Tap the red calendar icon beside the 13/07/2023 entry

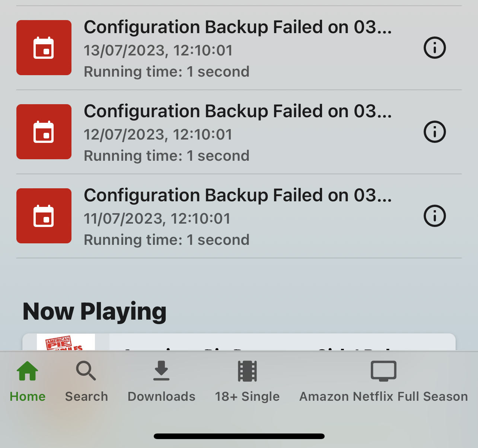44,48
